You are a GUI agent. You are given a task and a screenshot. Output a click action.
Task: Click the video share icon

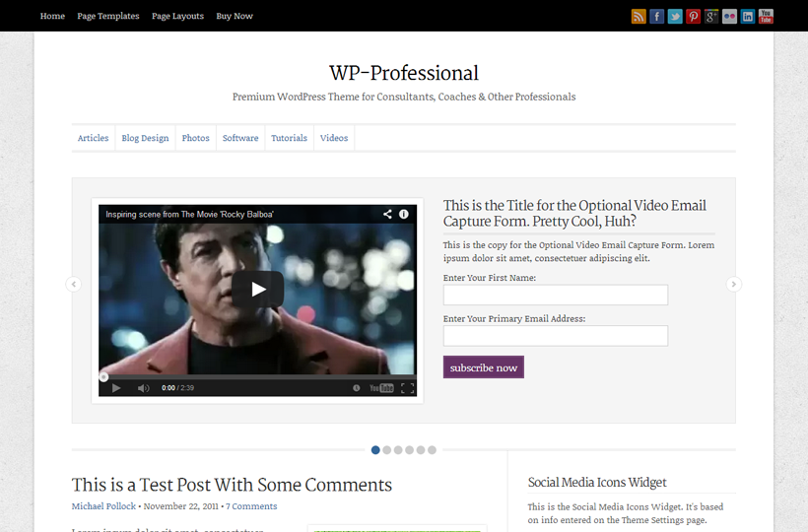click(387, 214)
